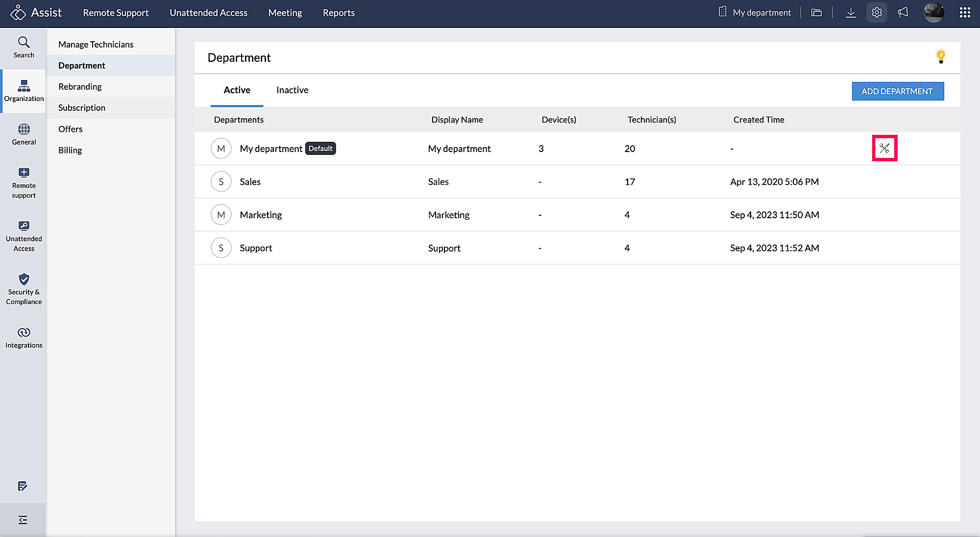Click the ADD DEPARTMENT button
The image size is (980, 537).
(898, 91)
